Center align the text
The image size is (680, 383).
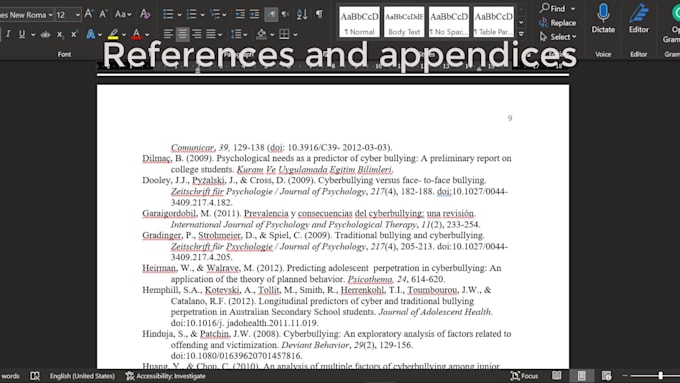click(183, 34)
